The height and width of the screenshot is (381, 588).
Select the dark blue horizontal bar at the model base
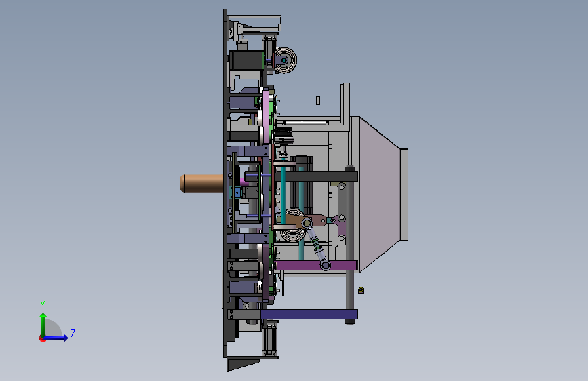coord(309,315)
